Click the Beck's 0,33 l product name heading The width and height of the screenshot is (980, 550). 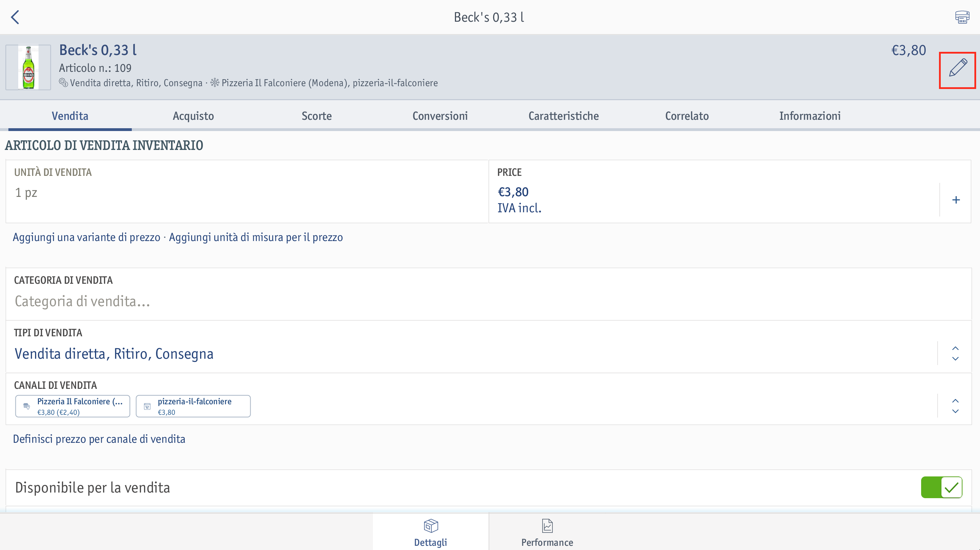coord(98,50)
